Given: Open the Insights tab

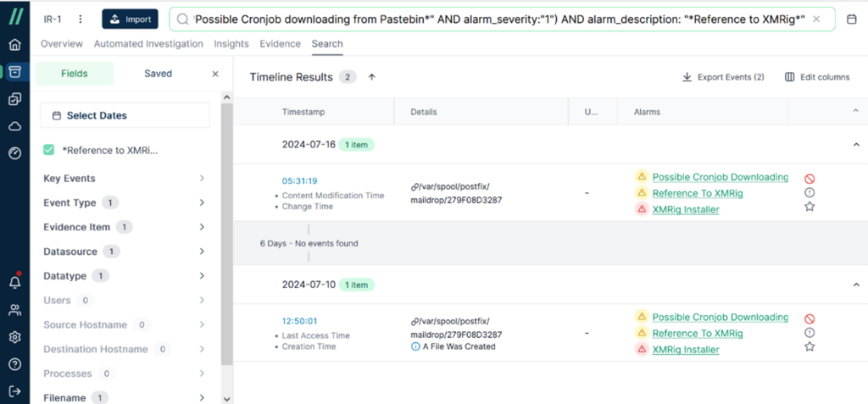Looking at the screenshot, I should point(231,44).
